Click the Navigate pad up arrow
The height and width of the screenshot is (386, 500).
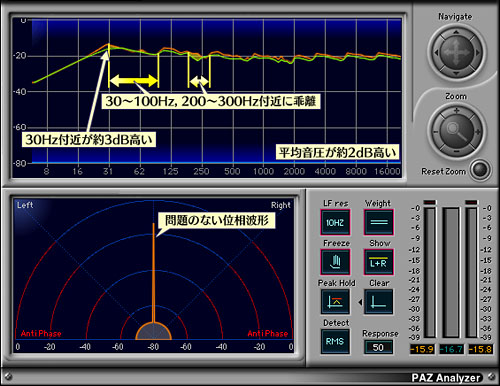click(x=456, y=32)
